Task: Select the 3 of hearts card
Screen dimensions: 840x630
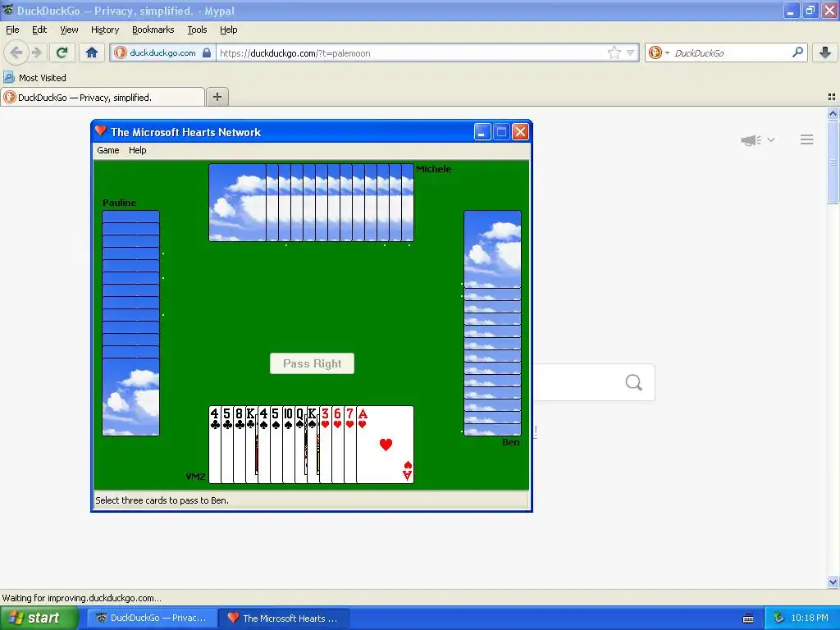Action: [325, 445]
